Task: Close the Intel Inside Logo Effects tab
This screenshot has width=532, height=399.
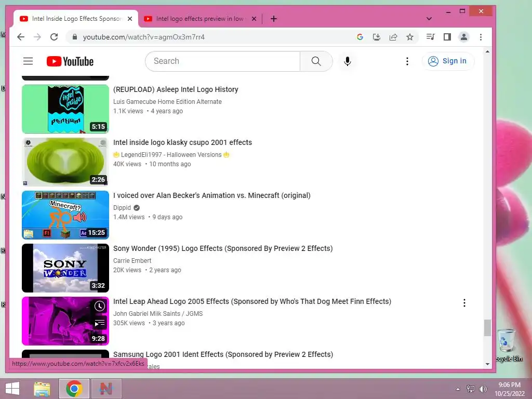Action: tap(129, 19)
